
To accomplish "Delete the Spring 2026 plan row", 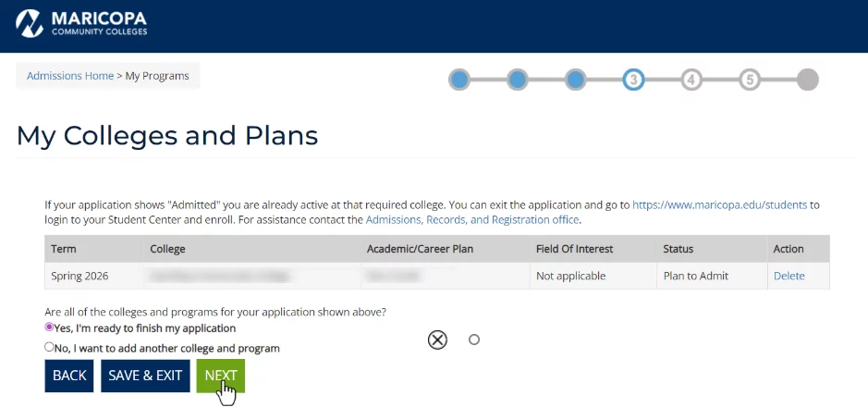I will (x=789, y=276).
